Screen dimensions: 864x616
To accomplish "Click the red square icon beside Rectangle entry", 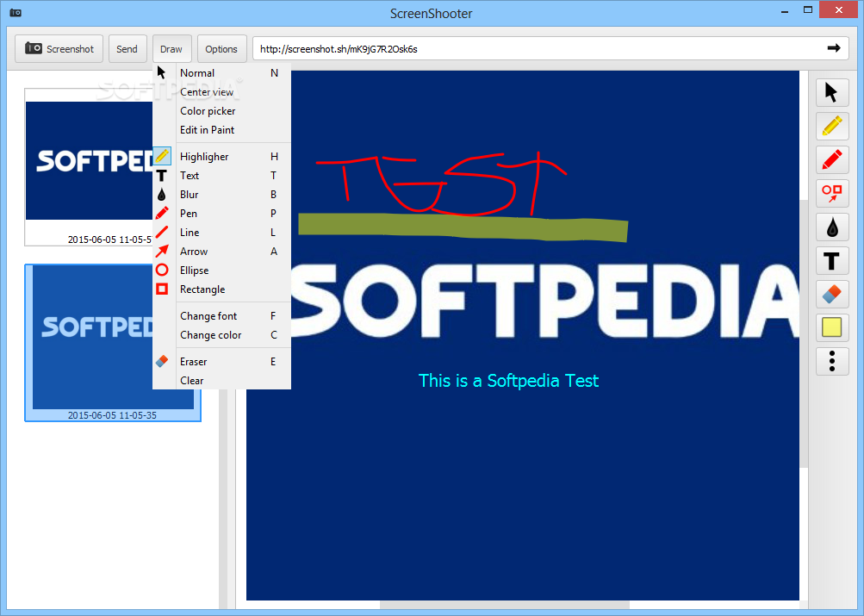I will coord(162,289).
